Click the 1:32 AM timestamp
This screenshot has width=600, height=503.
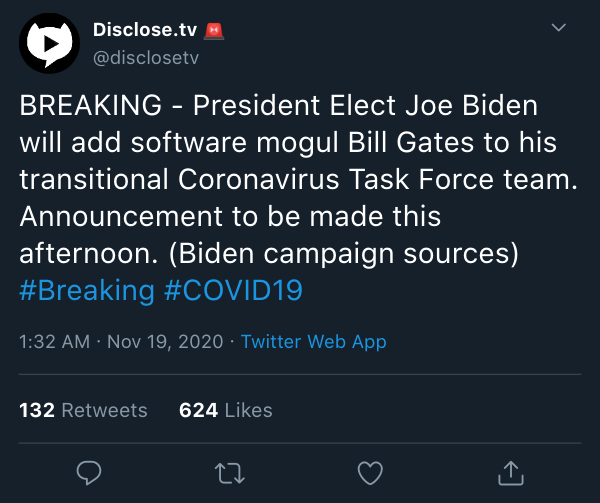coord(55,342)
